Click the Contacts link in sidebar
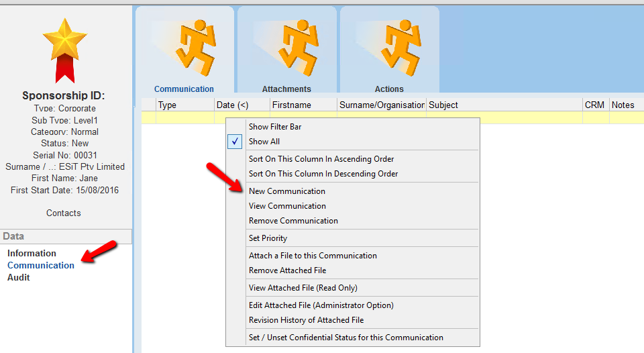 [x=64, y=213]
